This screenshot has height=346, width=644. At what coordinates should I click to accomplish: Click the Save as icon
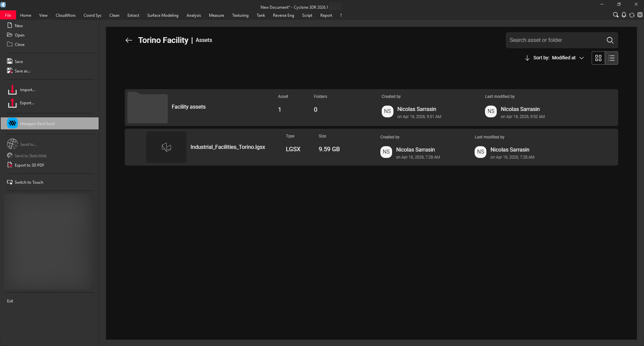click(x=10, y=70)
